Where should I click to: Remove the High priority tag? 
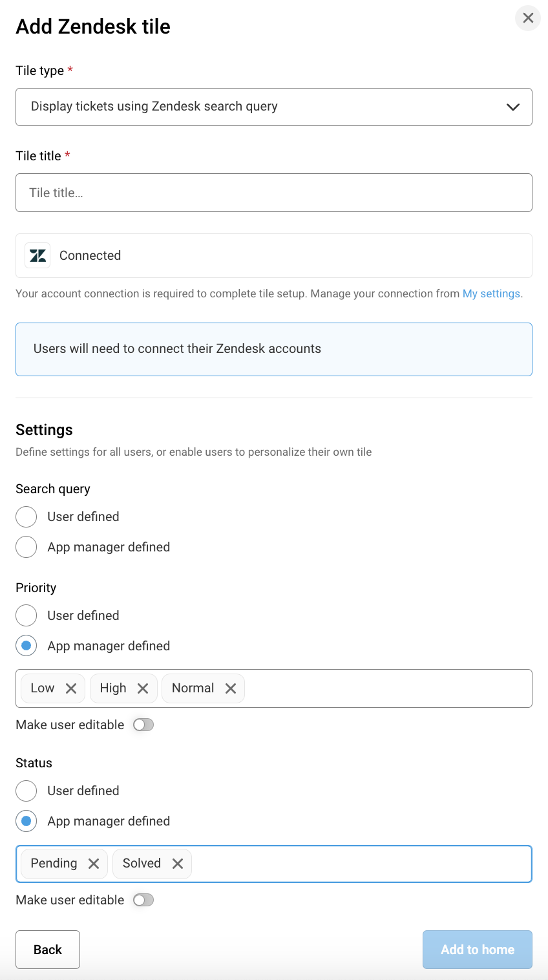pos(143,688)
